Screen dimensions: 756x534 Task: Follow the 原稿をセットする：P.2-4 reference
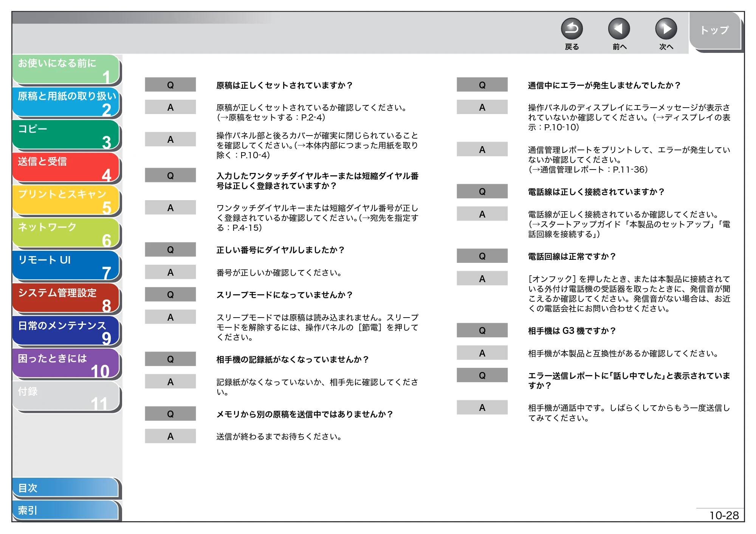[x=271, y=117]
